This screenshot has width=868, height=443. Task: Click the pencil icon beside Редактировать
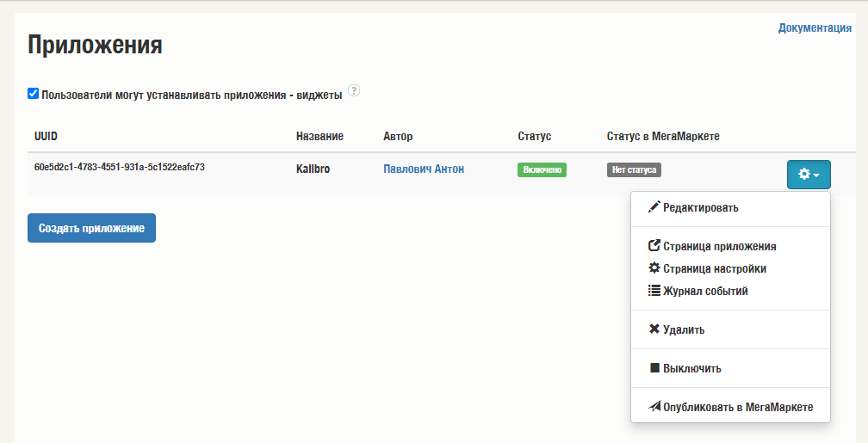pyautogui.click(x=654, y=207)
